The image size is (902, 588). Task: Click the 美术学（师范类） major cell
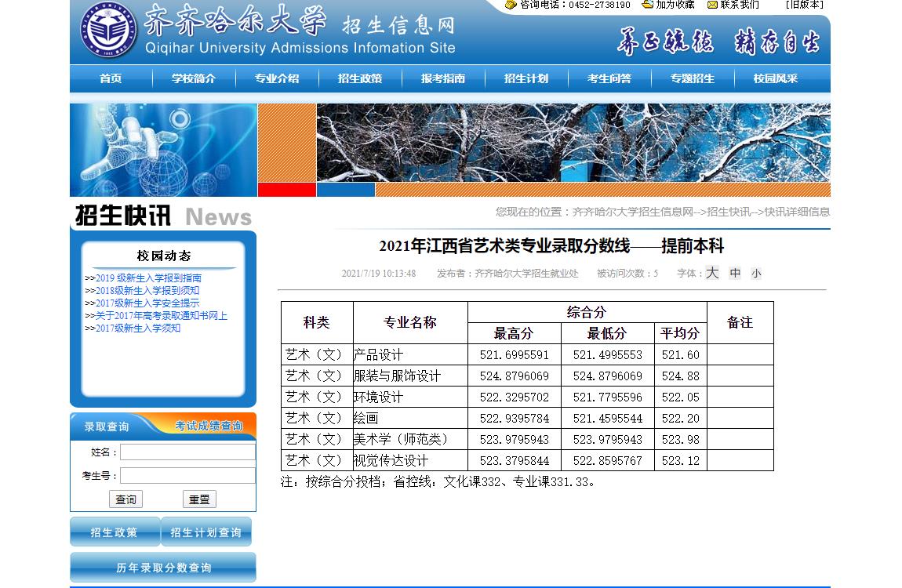point(410,440)
